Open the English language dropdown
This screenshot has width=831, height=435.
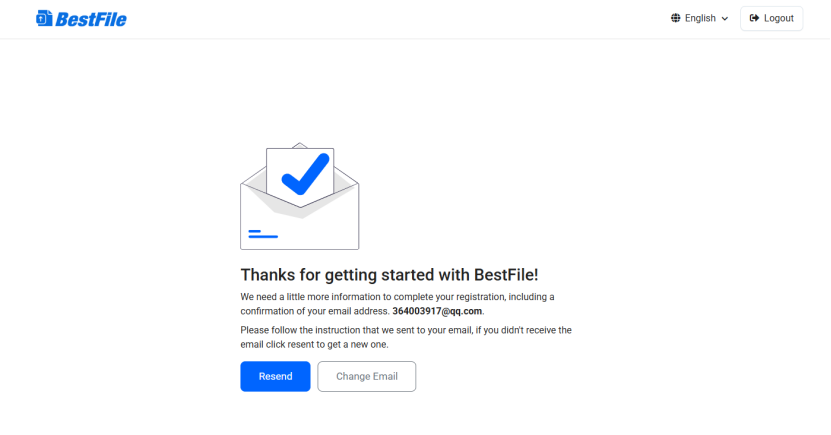(x=699, y=18)
